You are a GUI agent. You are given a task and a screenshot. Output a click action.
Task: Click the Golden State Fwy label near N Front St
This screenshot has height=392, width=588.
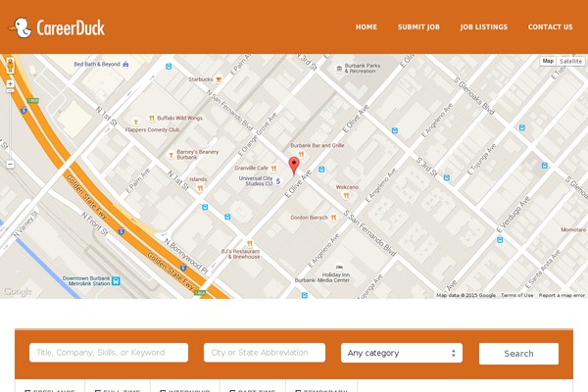[86, 197]
